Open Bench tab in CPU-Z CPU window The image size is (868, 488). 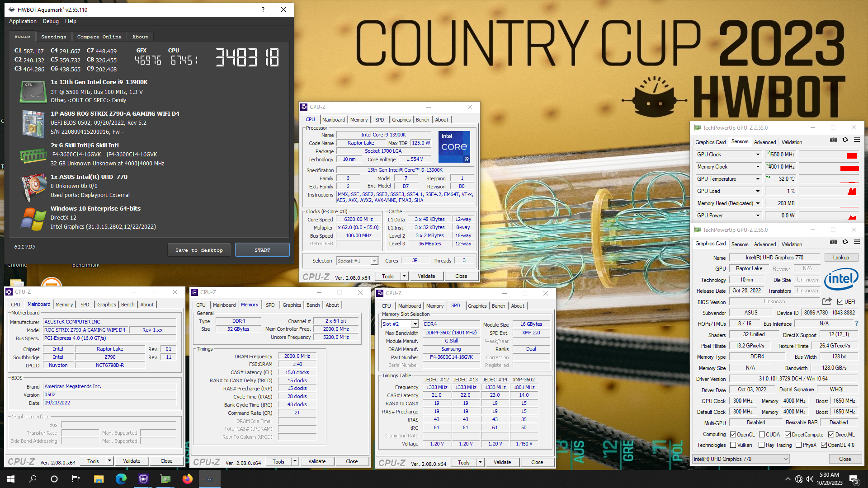[x=422, y=120]
